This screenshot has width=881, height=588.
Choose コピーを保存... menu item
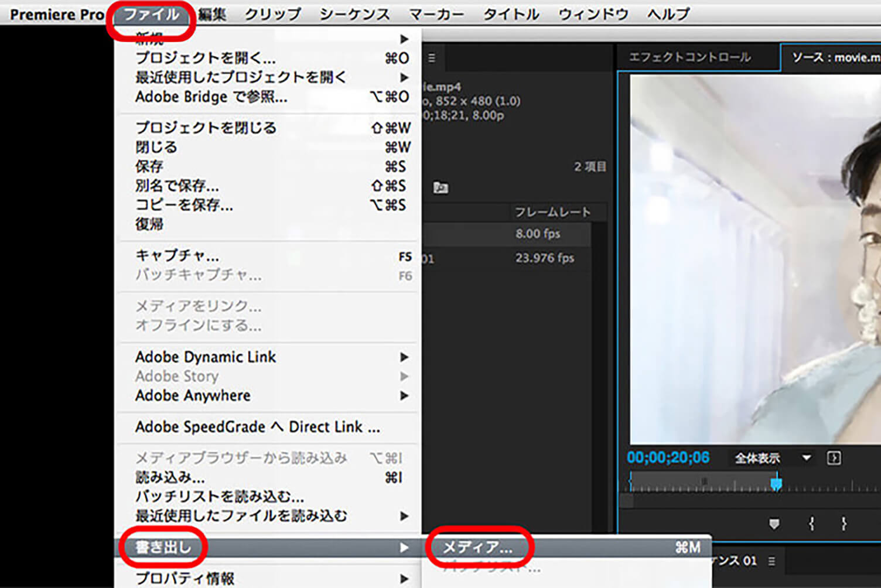pyautogui.click(x=268, y=205)
